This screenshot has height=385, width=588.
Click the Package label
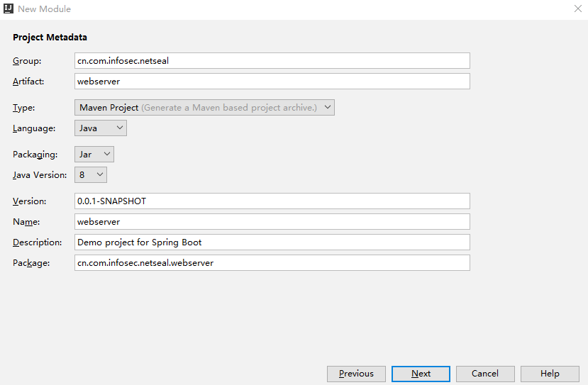pyautogui.click(x=31, y=263)
